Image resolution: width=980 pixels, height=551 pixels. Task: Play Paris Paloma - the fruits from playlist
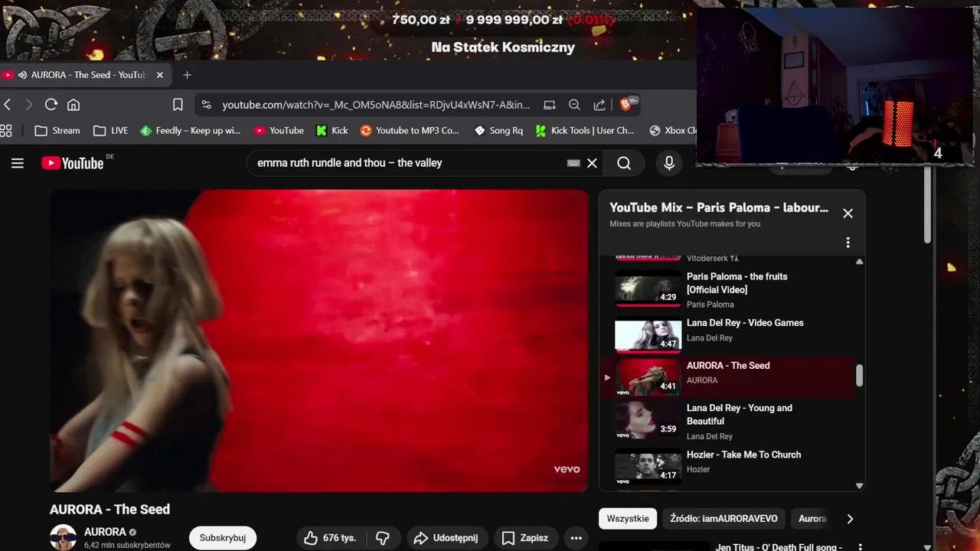pos(727,290)
